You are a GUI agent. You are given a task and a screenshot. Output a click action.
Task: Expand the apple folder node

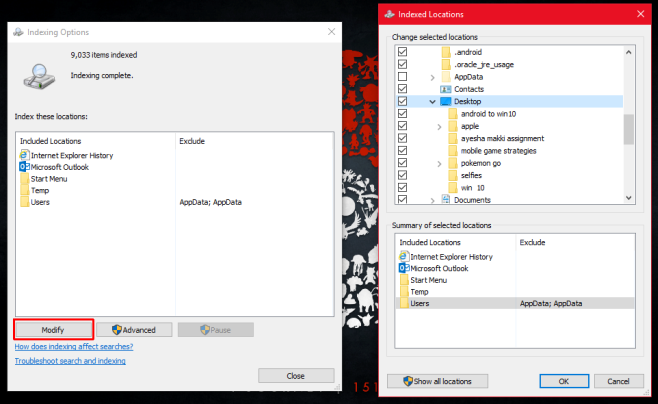pyautogui.click(x=439, y=126)
